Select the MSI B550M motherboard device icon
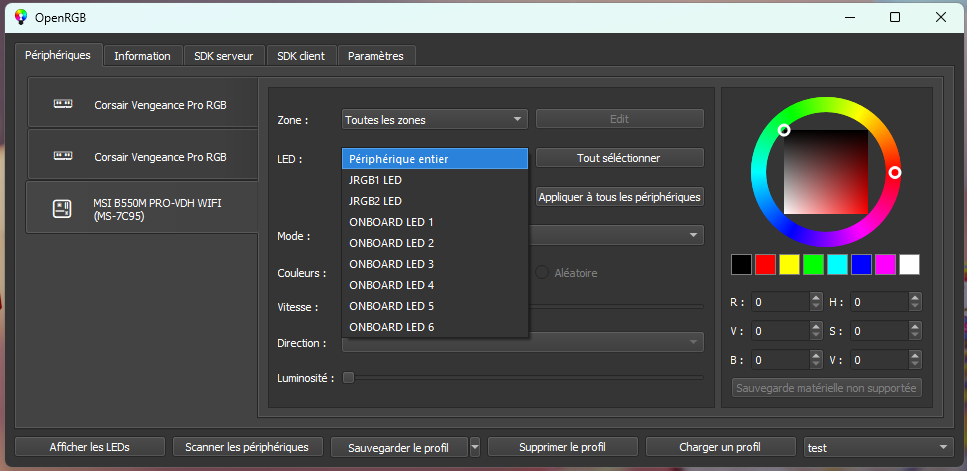Screen dimensions: 967x471 pos(62,208)
